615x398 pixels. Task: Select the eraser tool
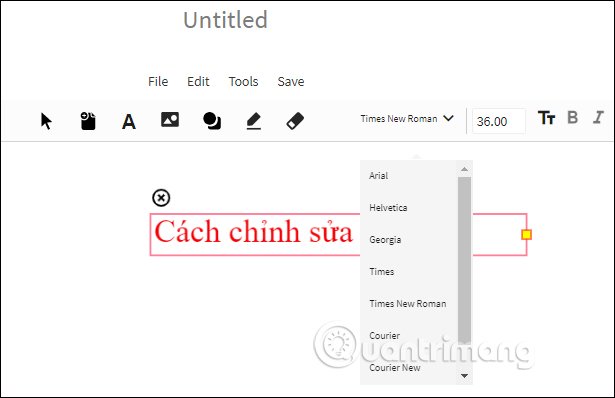tap(295, 121)
